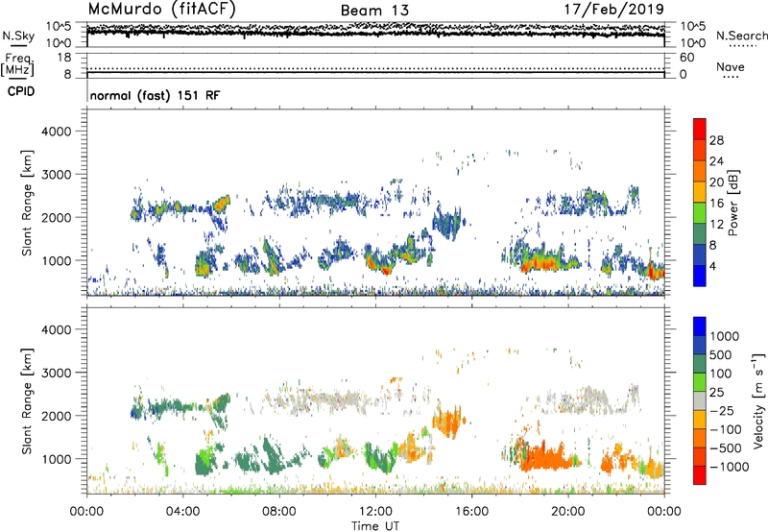Click the "24" label on the Power colorbar
The height and width of the screenshot is (532, 768).
[x=716, y=161]
